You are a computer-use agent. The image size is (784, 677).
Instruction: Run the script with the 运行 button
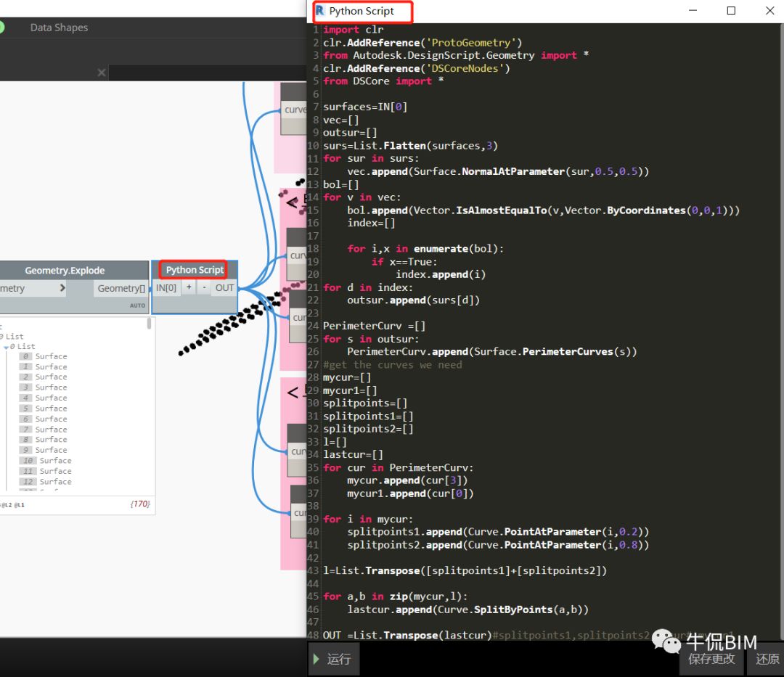pyautogui.click(x=333, y=659)
